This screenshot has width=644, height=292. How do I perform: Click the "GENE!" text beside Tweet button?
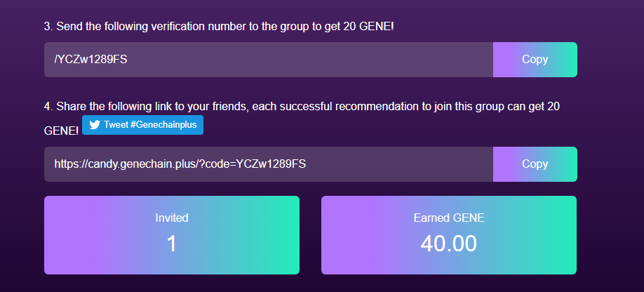tap(61, 131)
